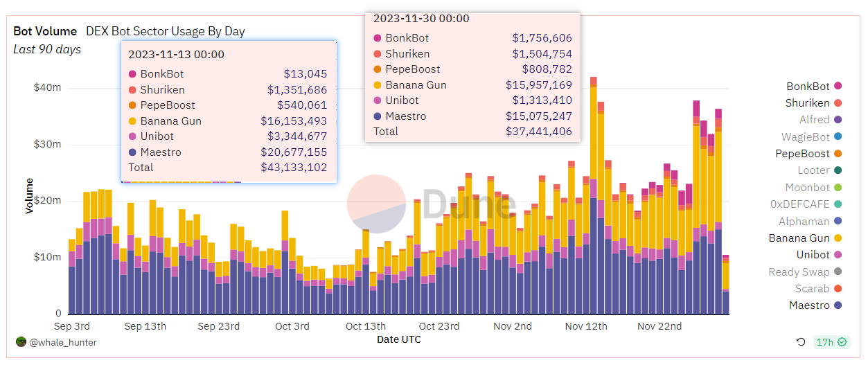The width and height of the screenshot is (868, 365).
Task: Click the Moonbot light green legend dot
Action: click(x=838, y=188)
